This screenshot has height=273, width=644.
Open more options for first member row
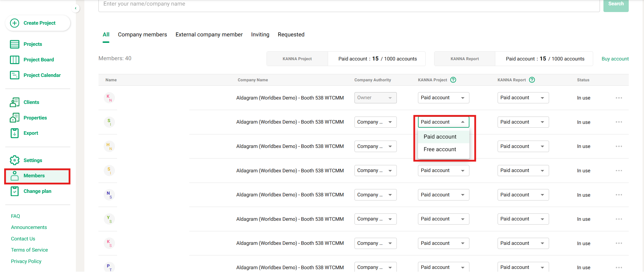click(x=619, y=98)
